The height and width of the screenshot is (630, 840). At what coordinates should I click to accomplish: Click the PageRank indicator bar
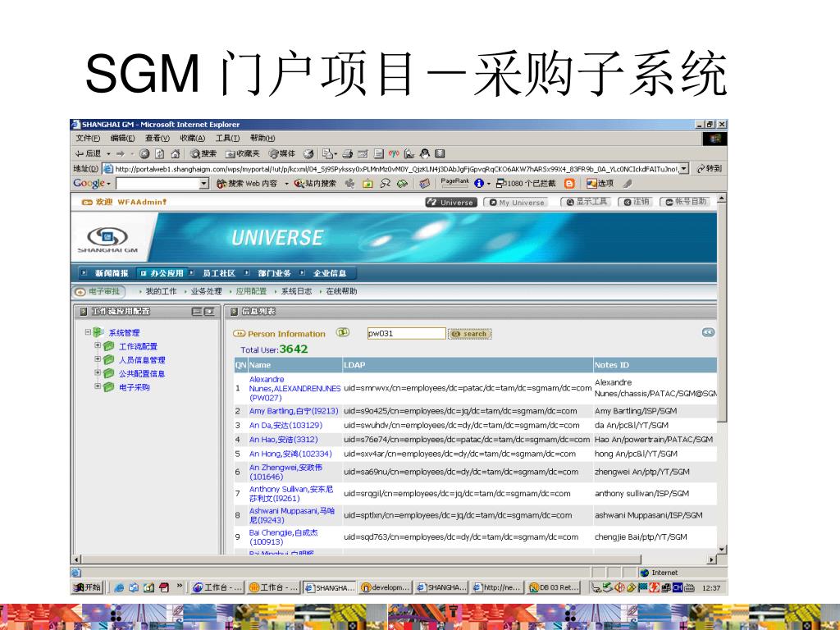point(454,183)
